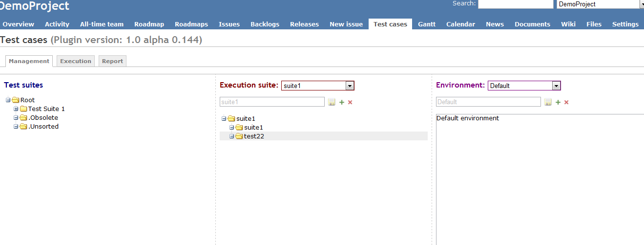The height and width of the screenshot is (245, 644).
Task: Click the test22 folder icon
Action: [x=239, y=136]
